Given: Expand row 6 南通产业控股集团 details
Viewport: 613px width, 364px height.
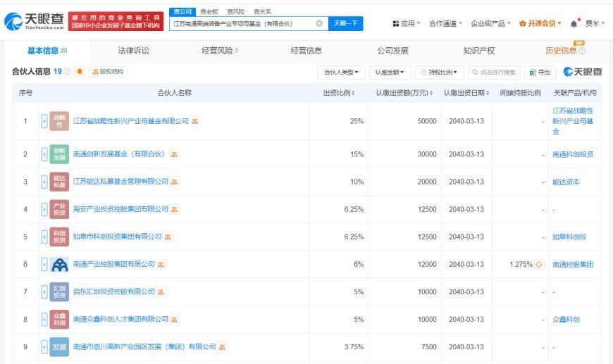Looking at the screenshot, I should coord(44,264).
